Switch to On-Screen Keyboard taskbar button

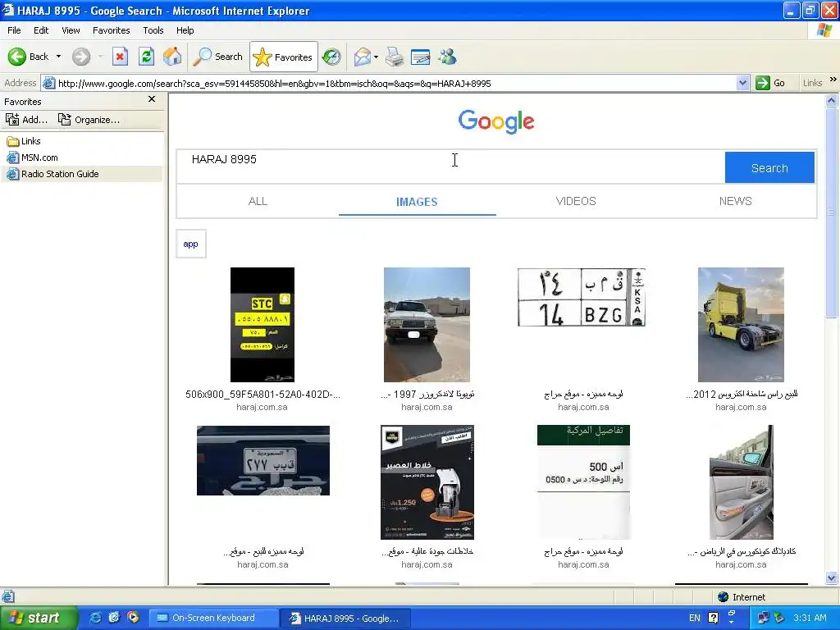pyautogui.click(x=212, y=618)
